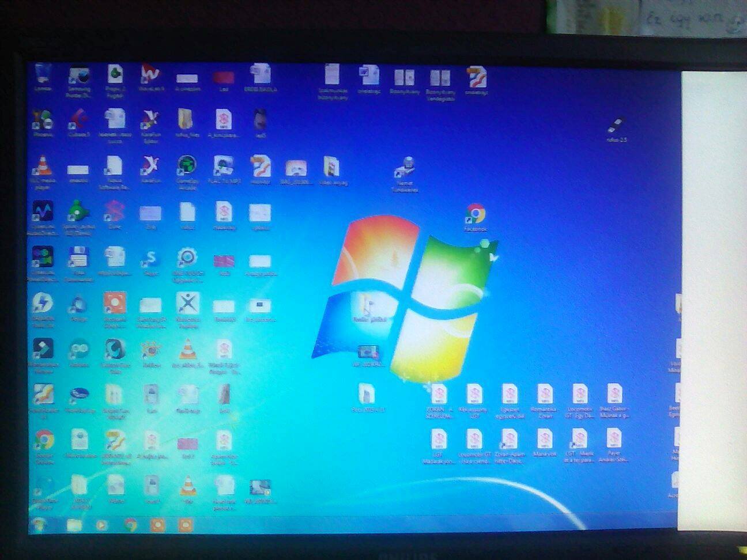This screenshot has width=747, height=560.
Task: Select the Video anyag folder icon
Action: click(x=332, y=171)
